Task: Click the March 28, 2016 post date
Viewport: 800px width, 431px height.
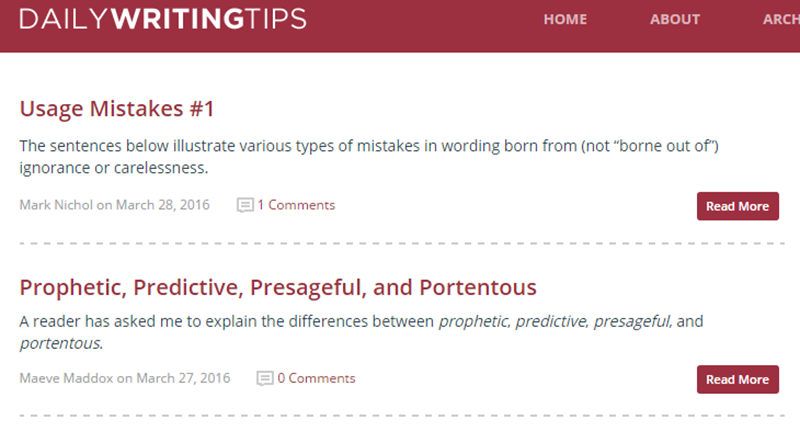Action: (162, 205)
